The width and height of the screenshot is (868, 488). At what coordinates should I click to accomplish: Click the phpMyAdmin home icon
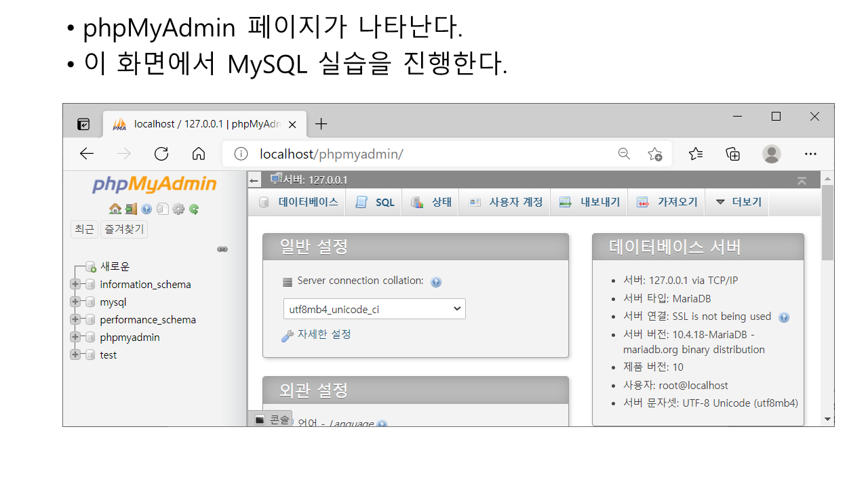point(115,209)
